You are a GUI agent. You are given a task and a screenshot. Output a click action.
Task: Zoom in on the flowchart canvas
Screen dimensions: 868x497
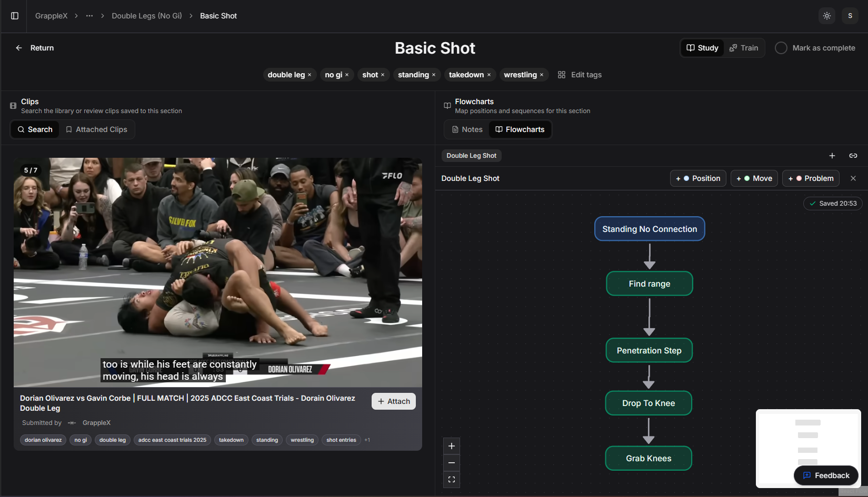coord(452,446)
